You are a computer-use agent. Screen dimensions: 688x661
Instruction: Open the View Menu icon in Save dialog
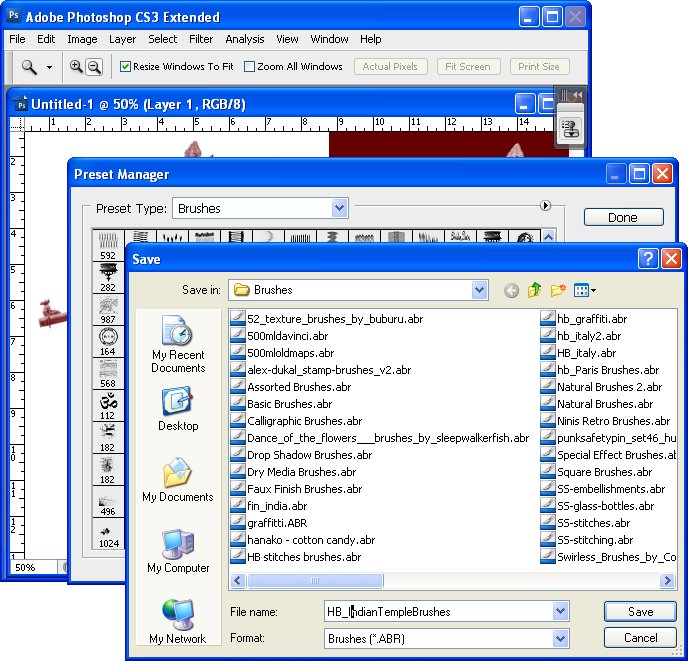tap(584, 290)
